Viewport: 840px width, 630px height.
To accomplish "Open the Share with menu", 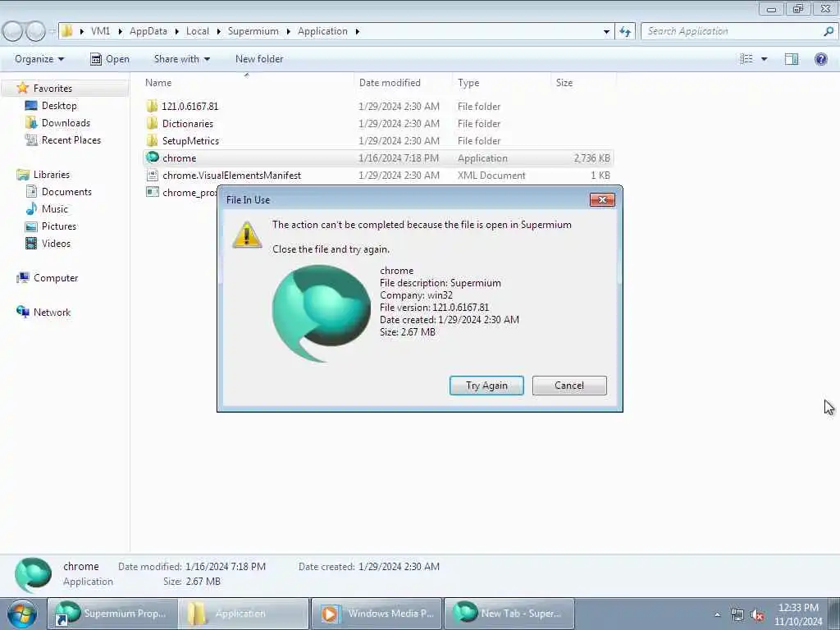I will pos(181,59).
